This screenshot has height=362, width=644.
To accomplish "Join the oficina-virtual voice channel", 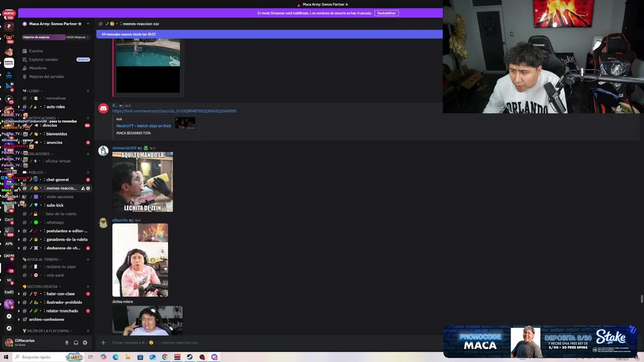I will click(56, 161).
